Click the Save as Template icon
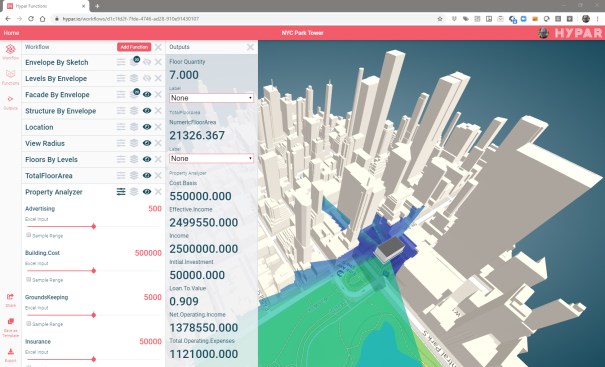The height and width of the screenshot is (367, 605). coord(10,327)
